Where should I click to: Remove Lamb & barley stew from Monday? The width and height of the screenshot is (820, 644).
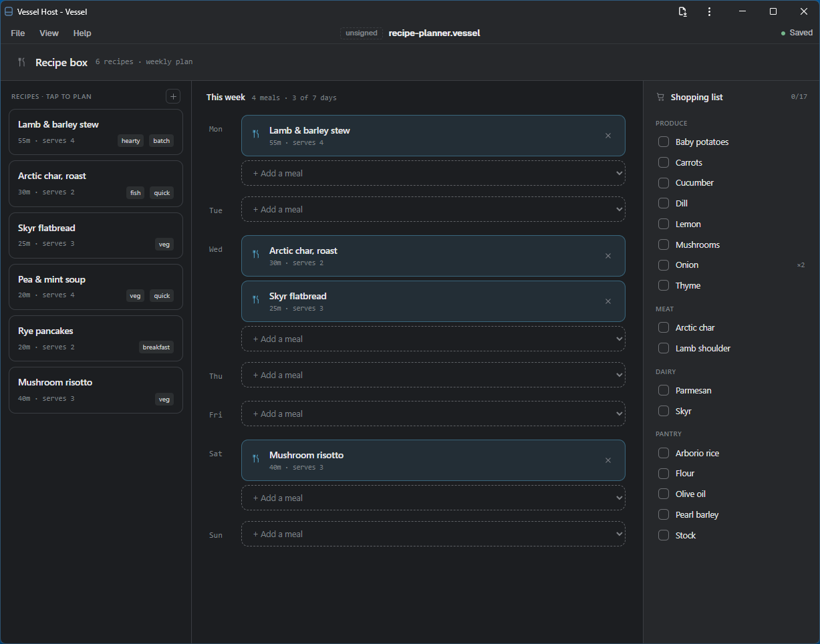pyautogui.click(x=608, y=136)
